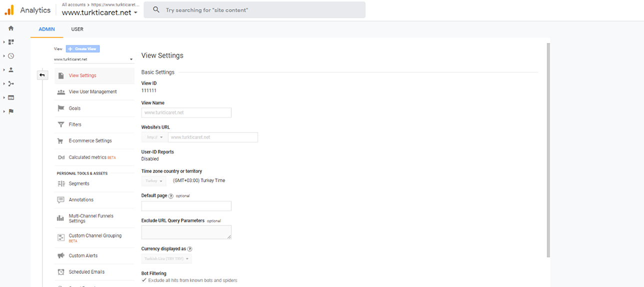Click the page vertical scrollbar
This screenshot has width=644, height=287.
548,150
